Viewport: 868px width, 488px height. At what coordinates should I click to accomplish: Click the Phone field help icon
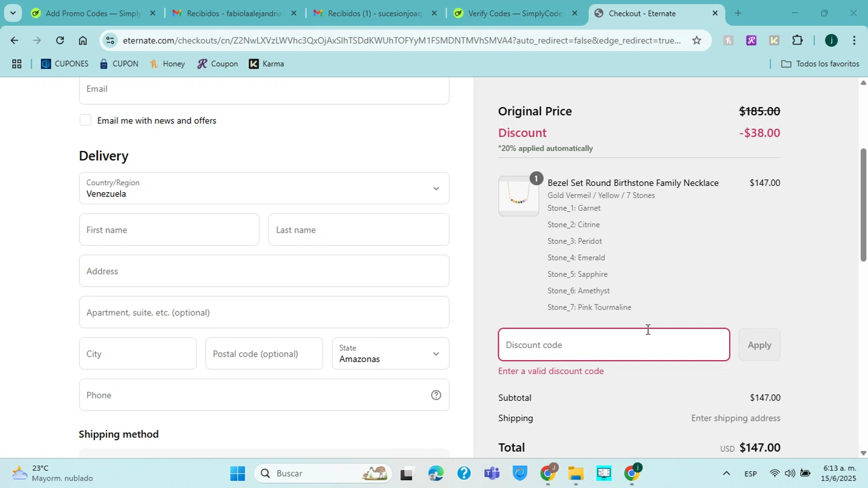(436, 395)
